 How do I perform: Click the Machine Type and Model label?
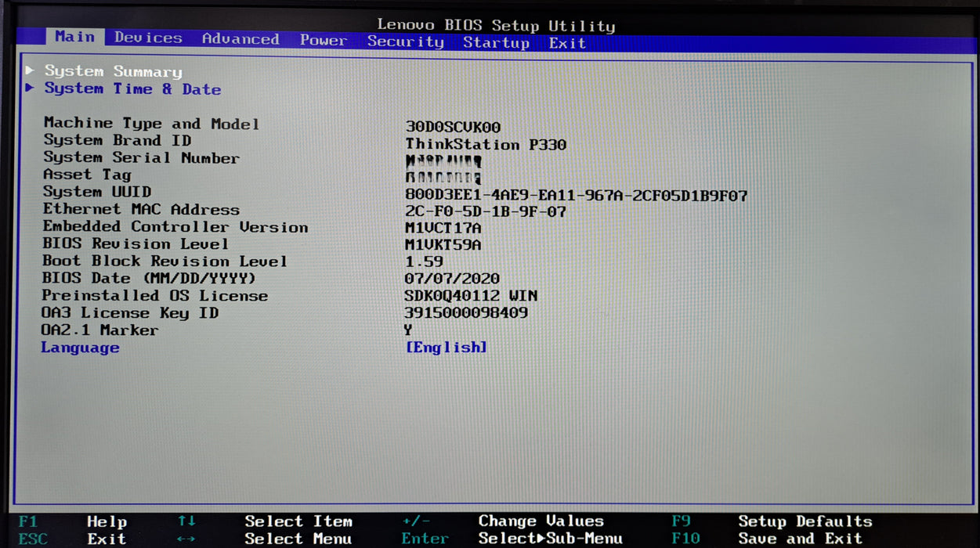tap(151, 124)
